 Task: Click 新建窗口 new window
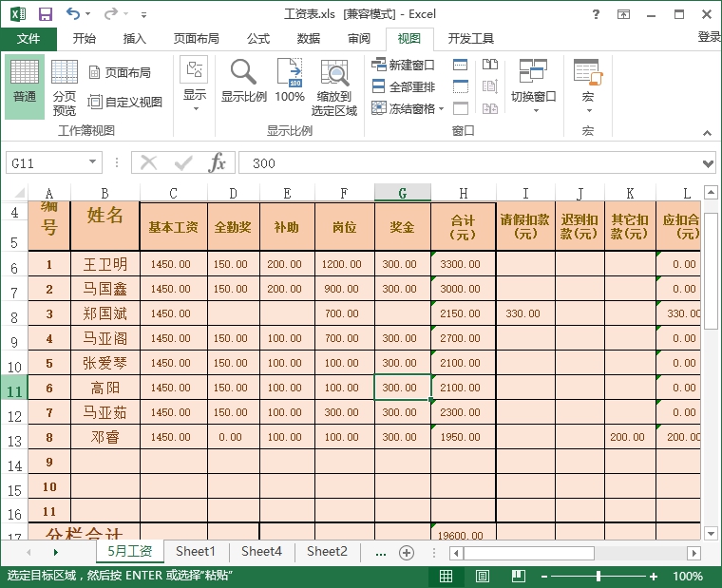pos(403,65)
